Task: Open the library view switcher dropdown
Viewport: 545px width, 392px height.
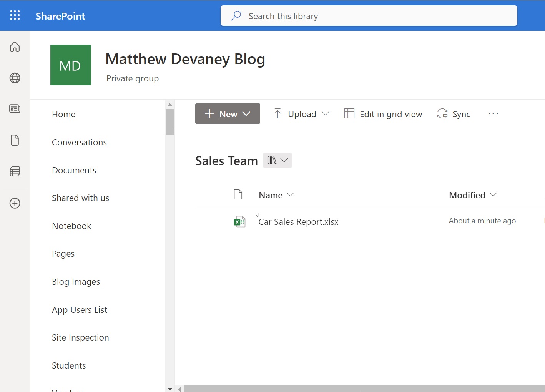Action: (x=277, y=160)
